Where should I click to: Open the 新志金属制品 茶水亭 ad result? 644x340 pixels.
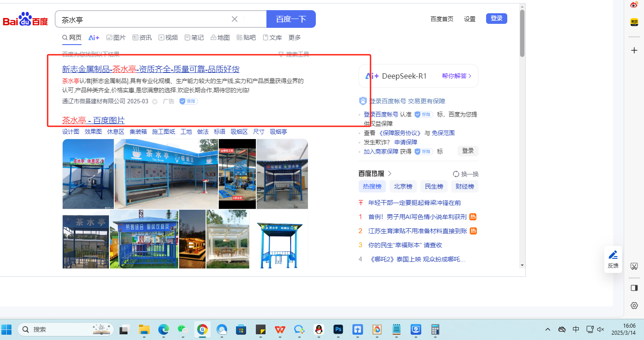click(151, 69)
